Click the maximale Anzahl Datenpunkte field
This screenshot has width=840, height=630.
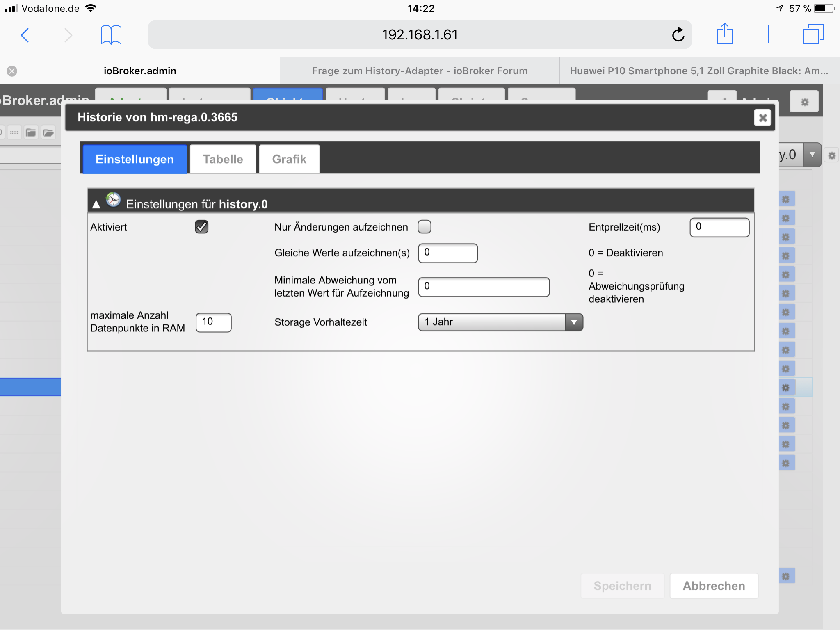[213, 322]
